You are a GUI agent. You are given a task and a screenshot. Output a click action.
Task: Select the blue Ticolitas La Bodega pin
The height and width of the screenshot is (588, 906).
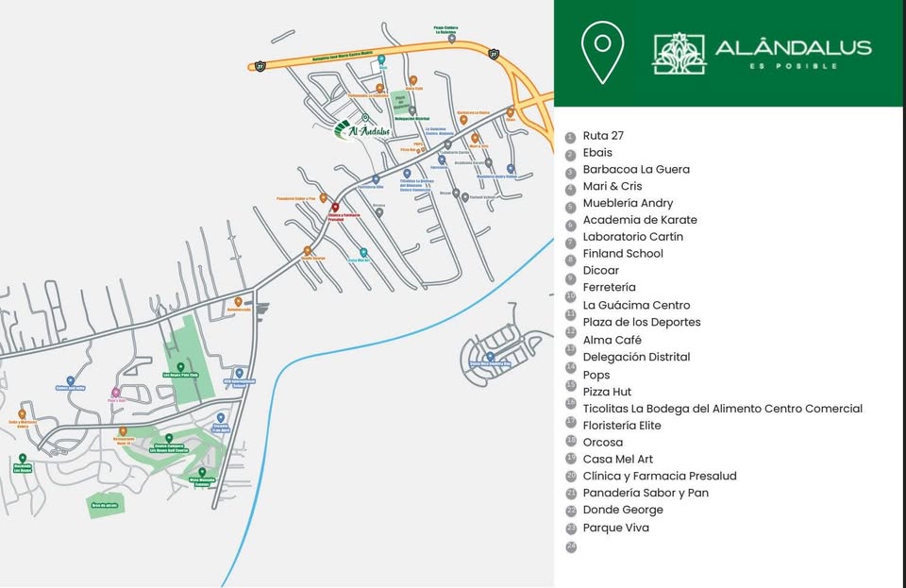407,174
